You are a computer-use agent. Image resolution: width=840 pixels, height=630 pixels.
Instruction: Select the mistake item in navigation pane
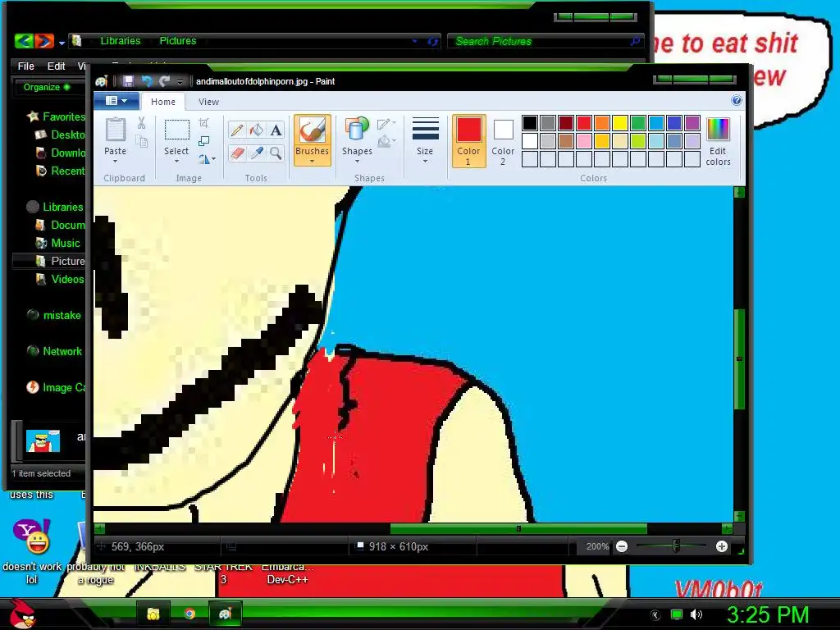click(54, 315)
